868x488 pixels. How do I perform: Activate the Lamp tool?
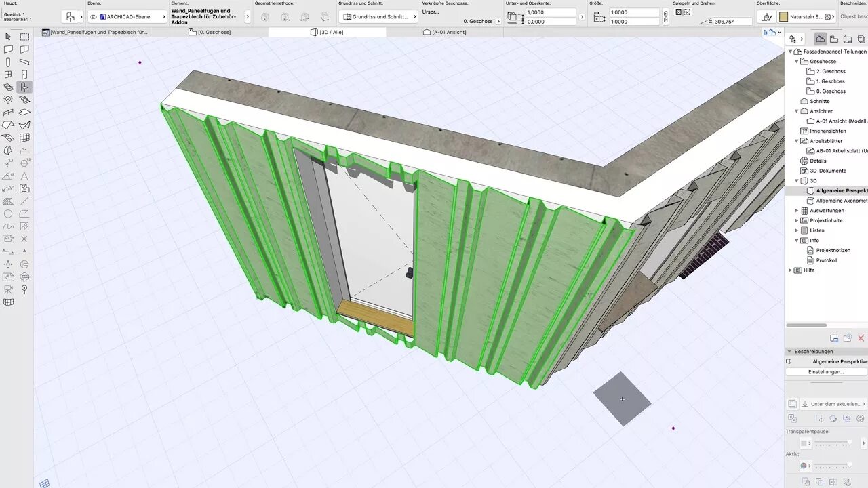8,100
